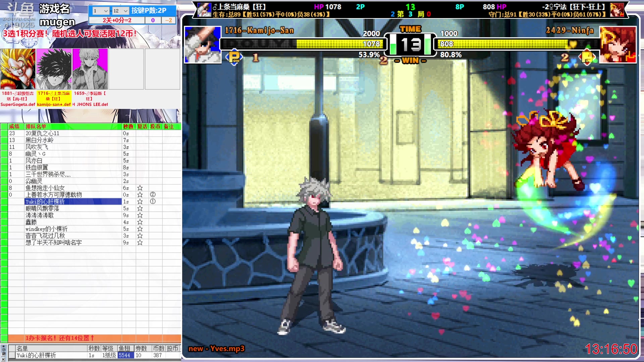This screenshot has width=644, height=362.
Task: Open the dropdown showing value 1
Action: pyautogui.click(x=101, y=11)
